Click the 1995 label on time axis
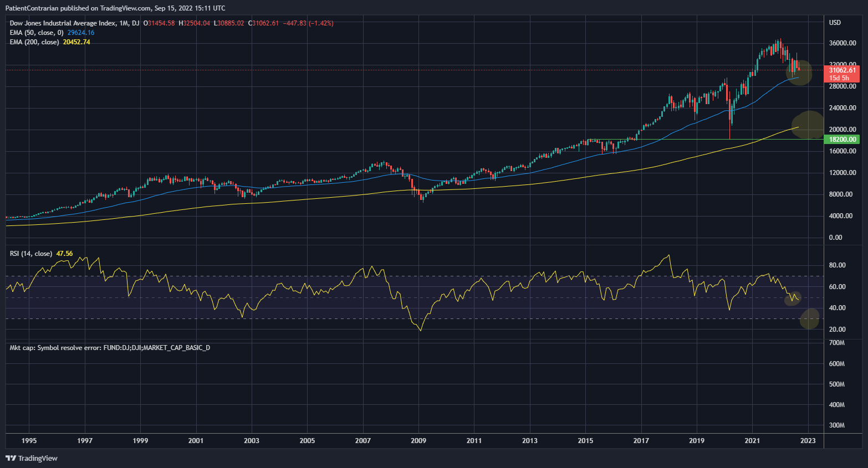The image size is (868, 468). coord(29,441)
